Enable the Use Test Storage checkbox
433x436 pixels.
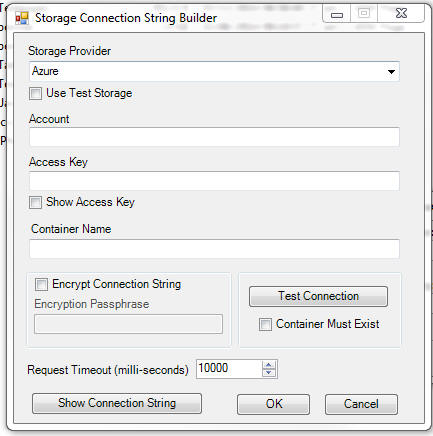(x=35, y=93)
